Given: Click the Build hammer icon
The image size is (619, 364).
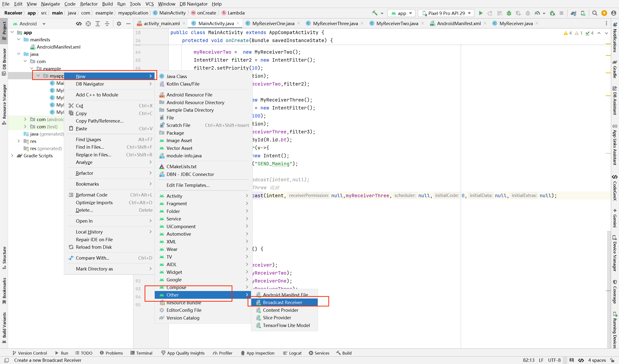Looking at the screenshot, I should [375, 13].
